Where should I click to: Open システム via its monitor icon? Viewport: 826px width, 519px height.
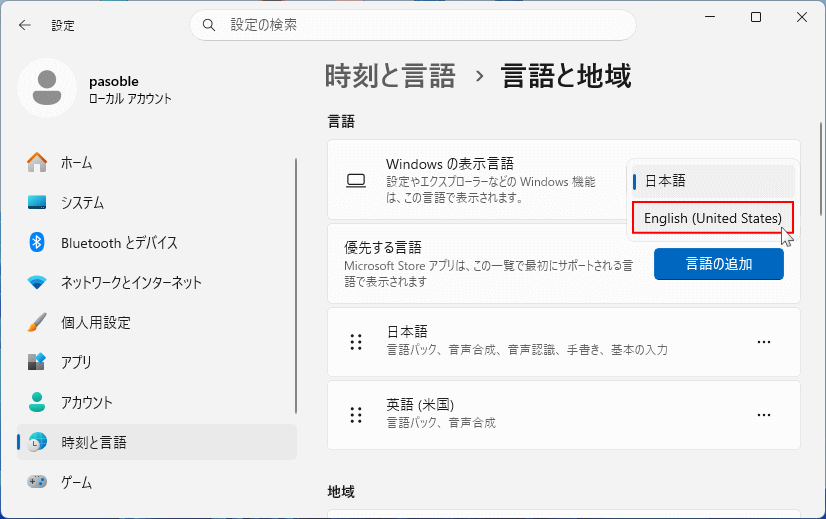37,202
